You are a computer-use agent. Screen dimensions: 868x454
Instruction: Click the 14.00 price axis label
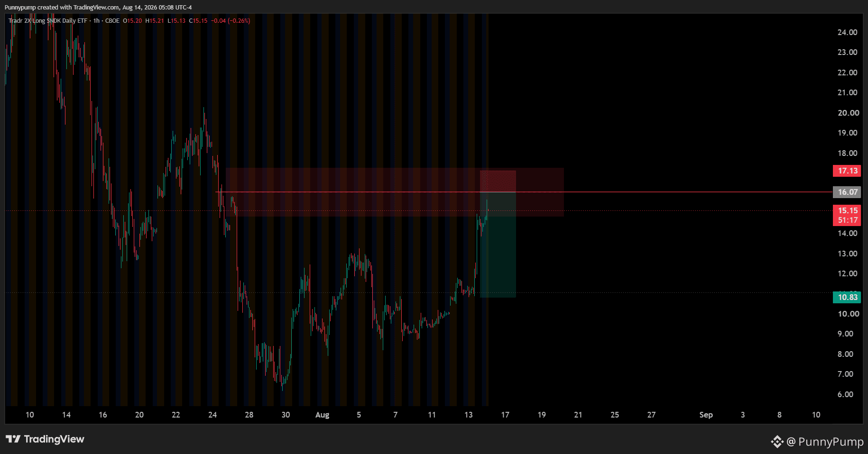[847, 233]
